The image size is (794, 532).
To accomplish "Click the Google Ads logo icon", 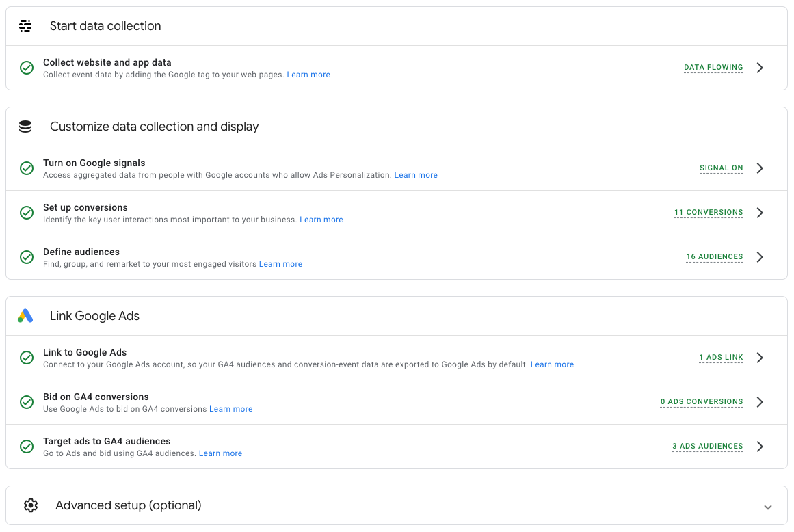I will [25, 316].
